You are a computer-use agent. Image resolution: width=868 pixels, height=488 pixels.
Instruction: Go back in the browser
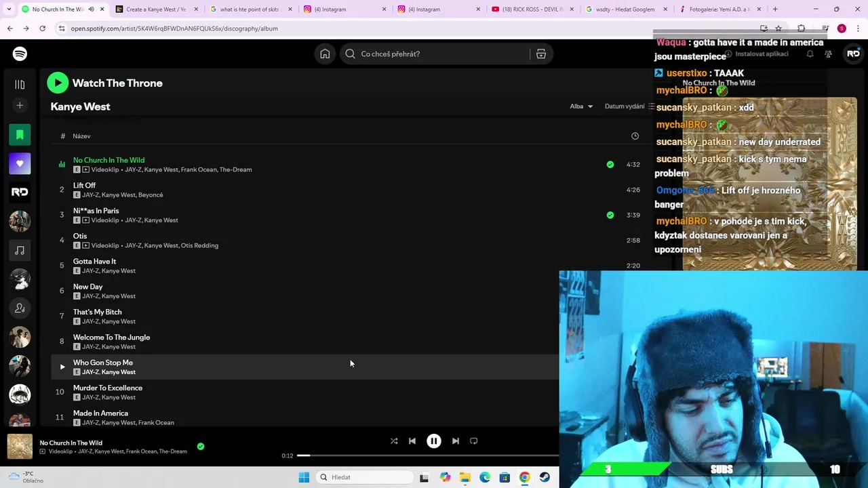tap(10, 28)
